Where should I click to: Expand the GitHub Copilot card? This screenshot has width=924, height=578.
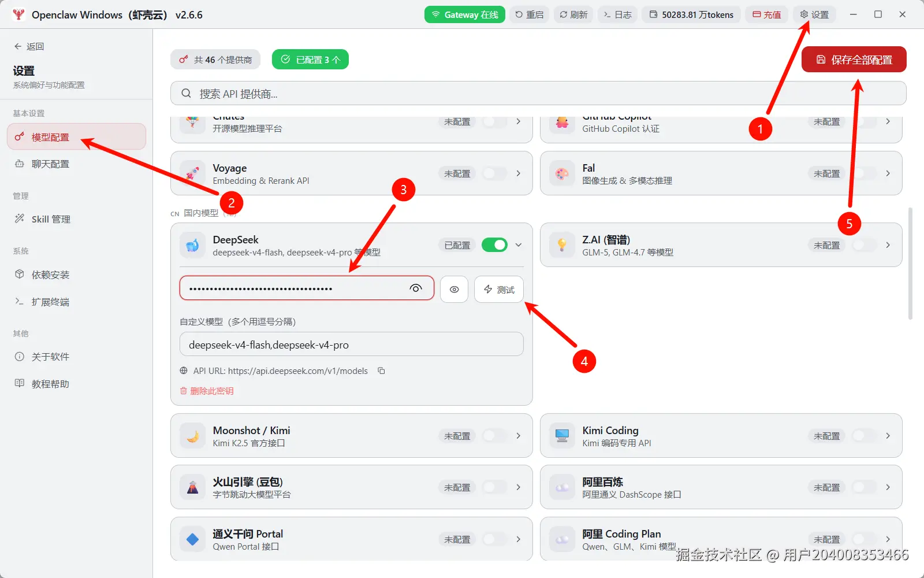[x=888, y=122]
